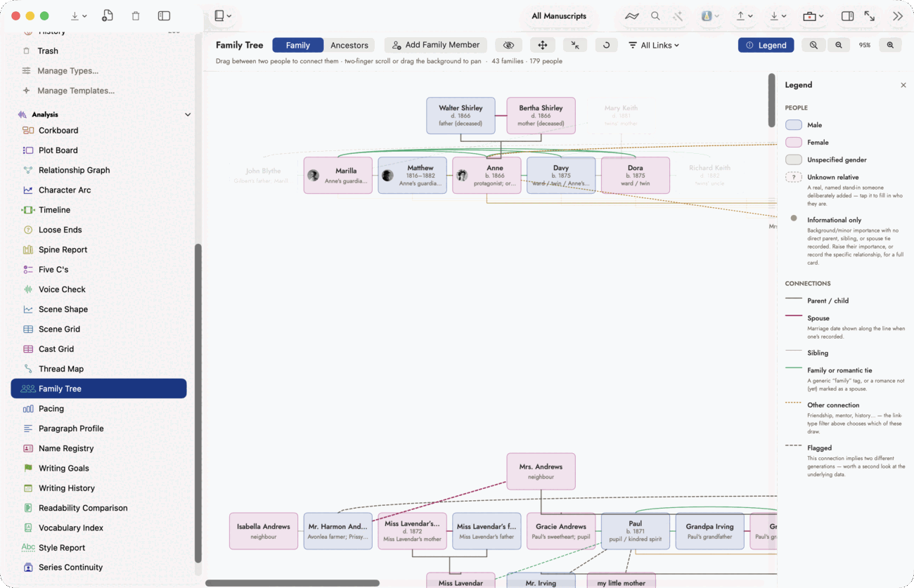This screenshot has width=914, height=588.
Task: Expand the toolbar overflow chevrons
Action: [x=897, y=16]
